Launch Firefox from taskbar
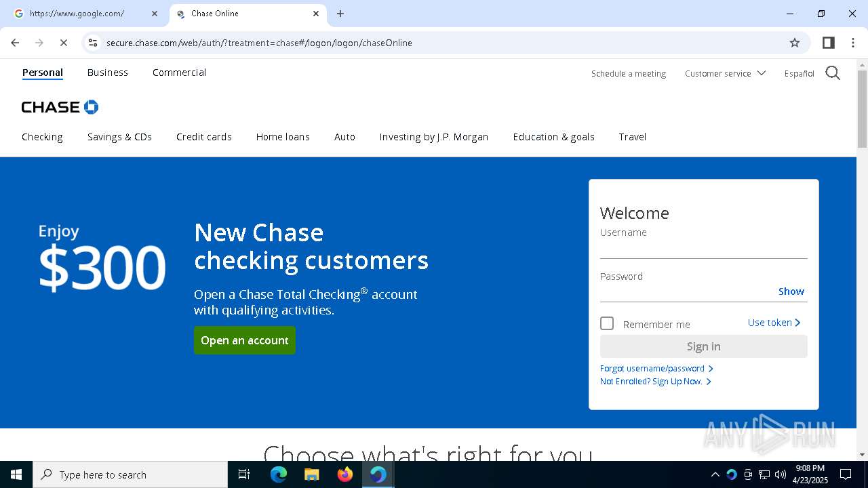 [x=344, y=474]
